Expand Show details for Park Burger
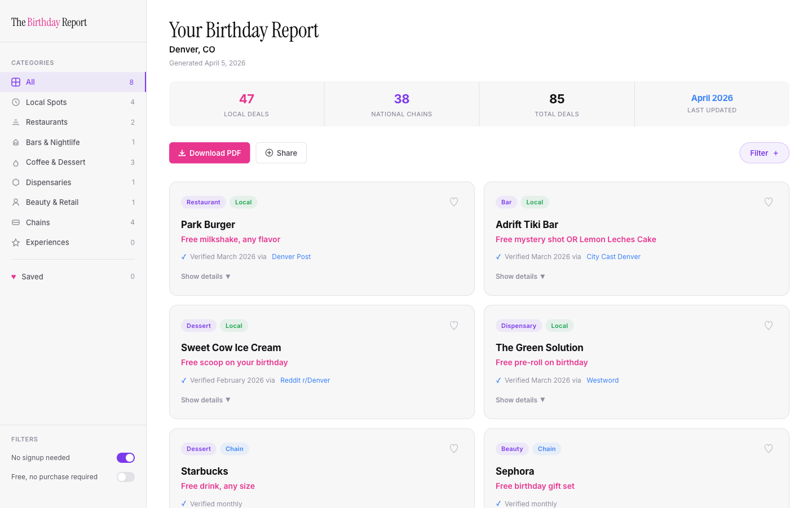 (206, 277)
